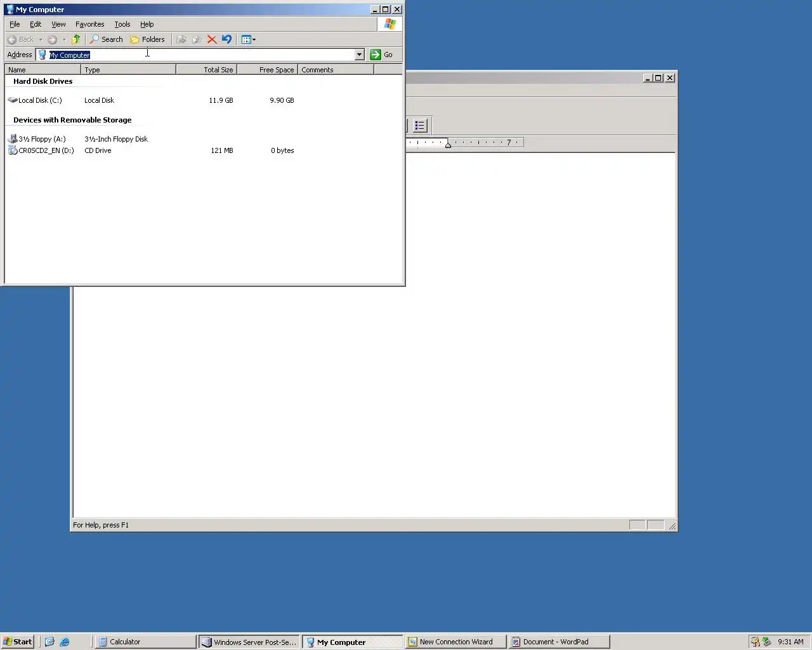The height and width of the screenshot is (650, 812).
Task: Open the Tools menu
Action: point(122,24)
